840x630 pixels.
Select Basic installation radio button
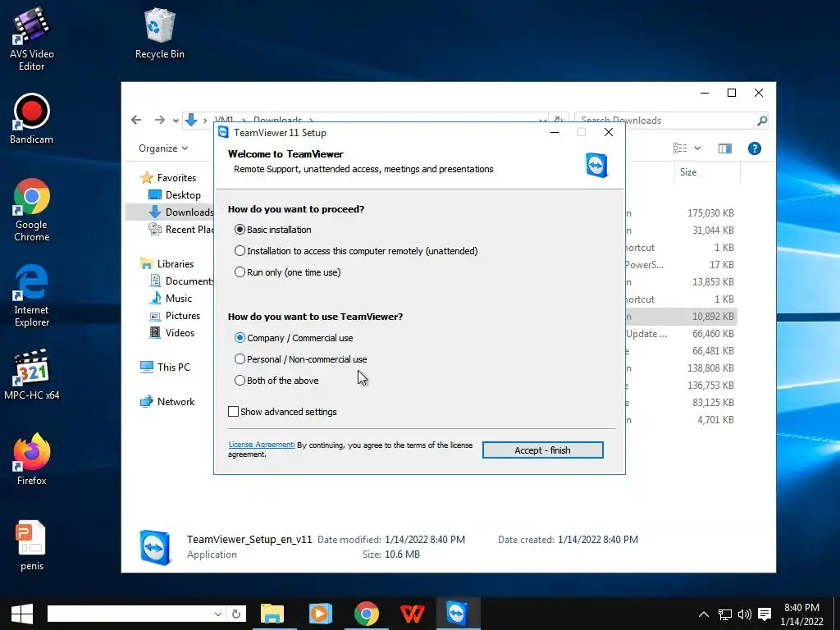click(240, 230)
